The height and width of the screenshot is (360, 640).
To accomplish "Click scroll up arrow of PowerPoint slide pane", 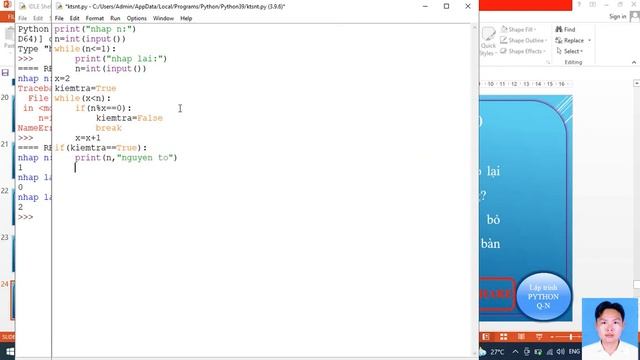I will 637,83.
